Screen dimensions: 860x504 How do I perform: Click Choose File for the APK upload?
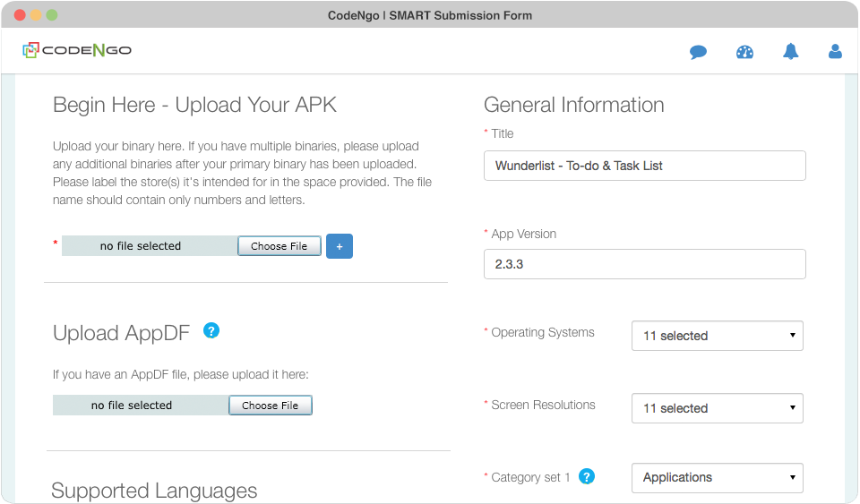[279, 246]
